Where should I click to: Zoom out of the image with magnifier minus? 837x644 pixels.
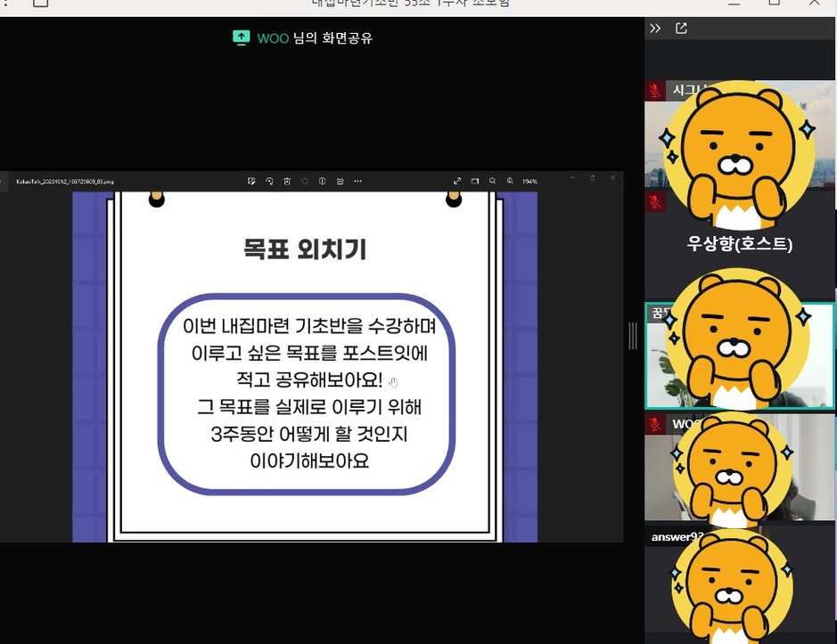pyautogui.click(x=492, y=182)
